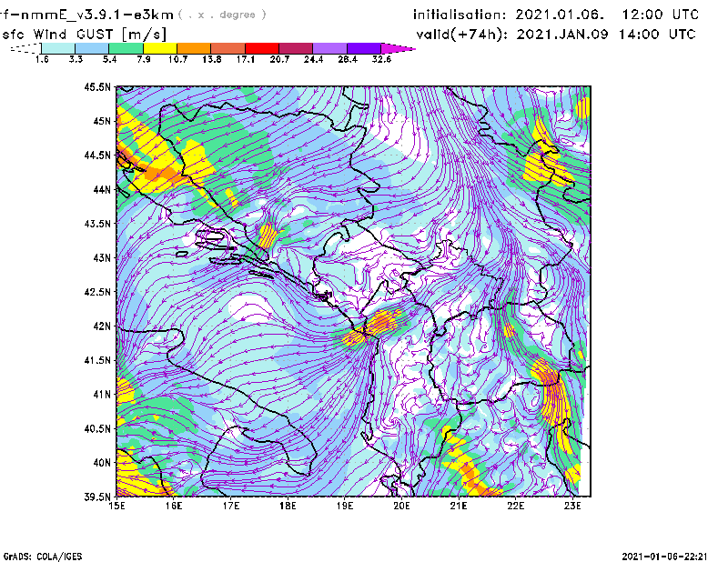The width and height of the screenshot is (728, 562).
Task: Click the '19E' longitude label
Action: (345, 506)
